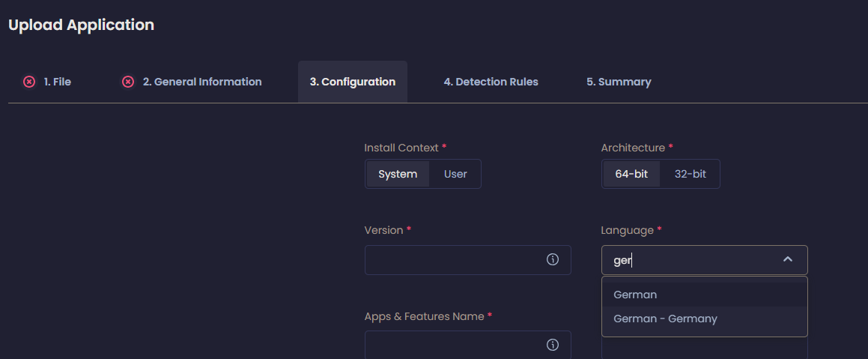
Task: Open the 2. General Information tab
Action: 202,82
